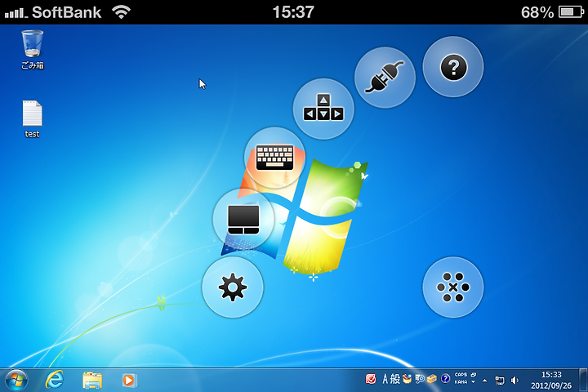The image size is (588, 392).
Task: Expand hidden tray icons arrow
Action: click(x=485, y=381)
